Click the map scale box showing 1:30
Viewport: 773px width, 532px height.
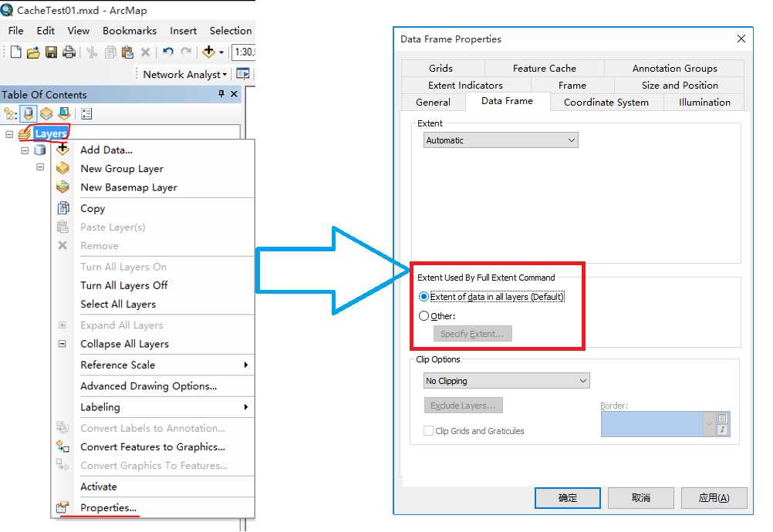(x=243, y=52)
